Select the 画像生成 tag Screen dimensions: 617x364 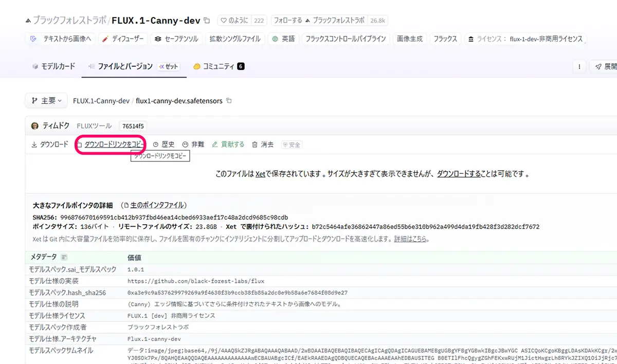point(410,39)
